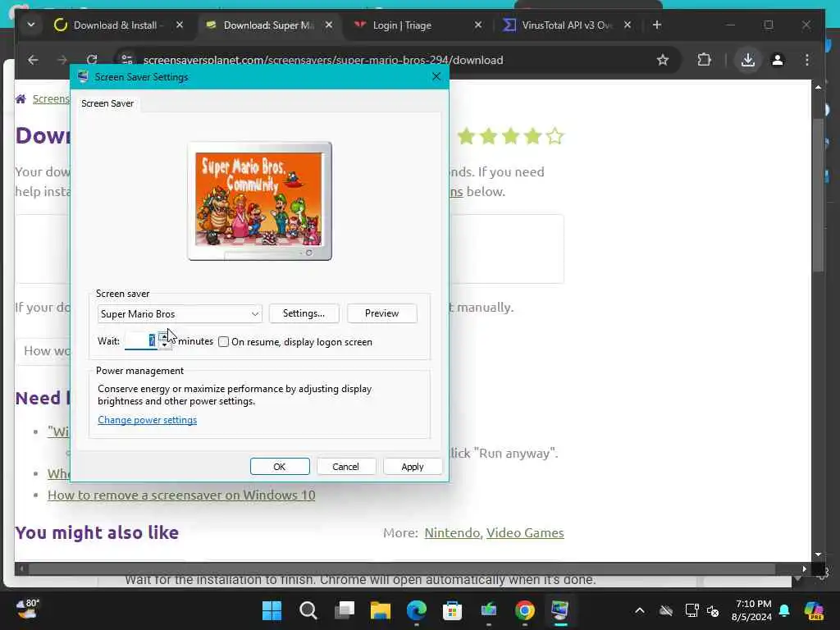Open Screen Saver Settings taskbar icon
The image size is (840, 630).
pyautogui.click(x=561, y=610)
